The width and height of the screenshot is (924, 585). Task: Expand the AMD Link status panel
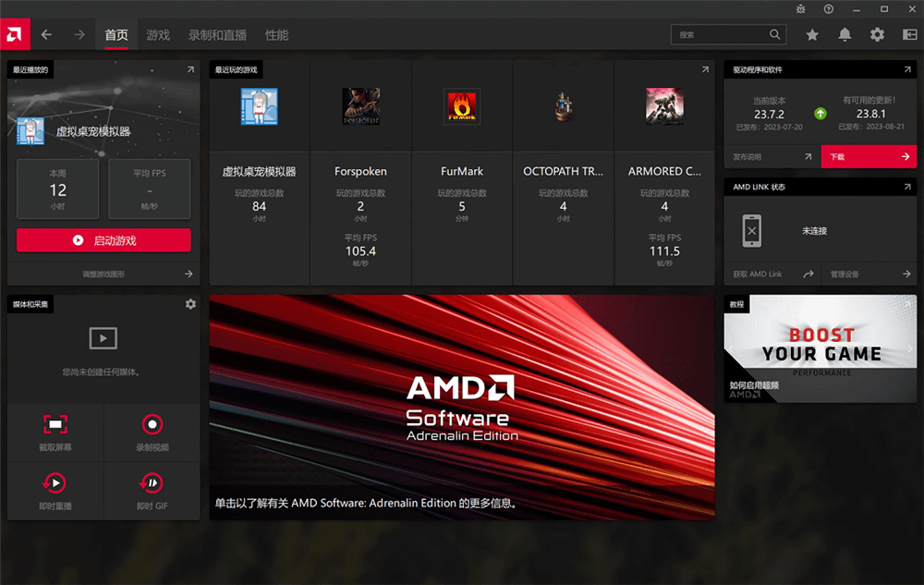point(907,187)
